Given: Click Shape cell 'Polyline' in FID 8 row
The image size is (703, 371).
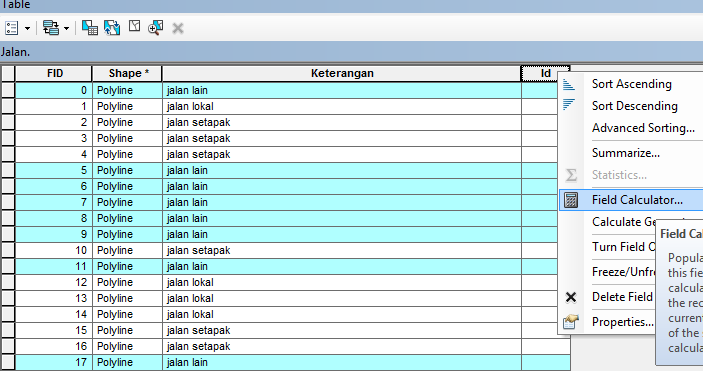Looking at the screenshot, I should point(127,218).
